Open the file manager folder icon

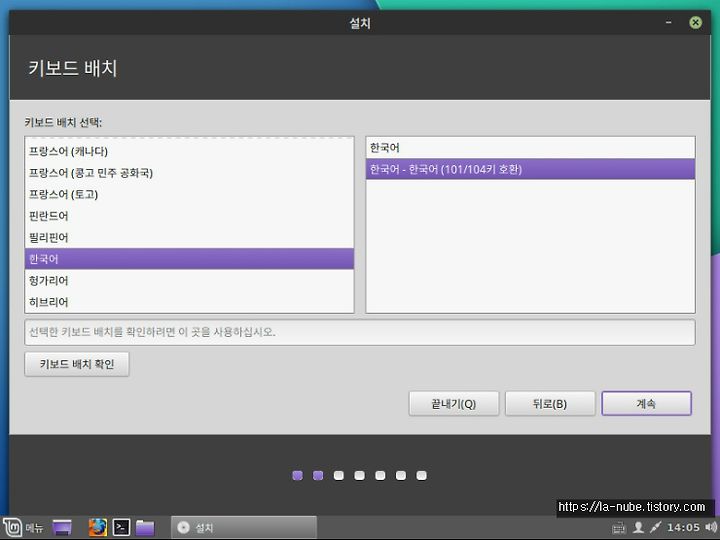[145, 528]
